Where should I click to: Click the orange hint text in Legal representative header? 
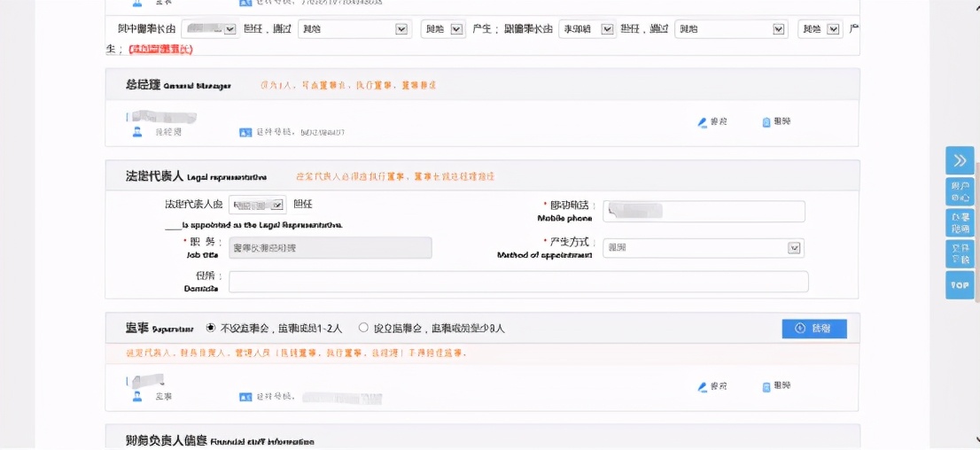coord(396,177)
